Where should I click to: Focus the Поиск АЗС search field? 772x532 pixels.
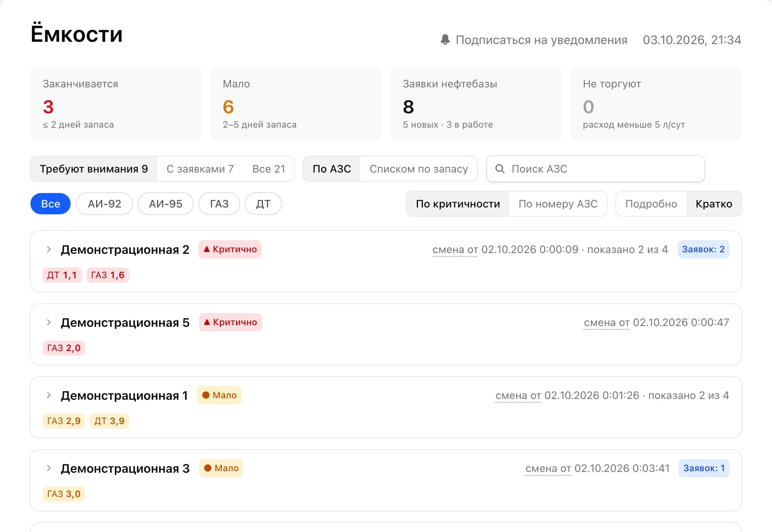(596, 169)
